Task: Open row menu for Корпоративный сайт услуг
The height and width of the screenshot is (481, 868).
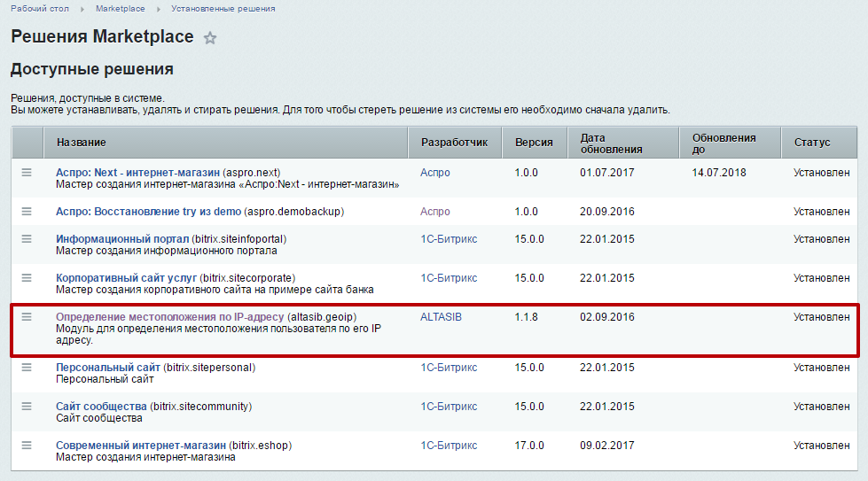Action: click(27, 277)
